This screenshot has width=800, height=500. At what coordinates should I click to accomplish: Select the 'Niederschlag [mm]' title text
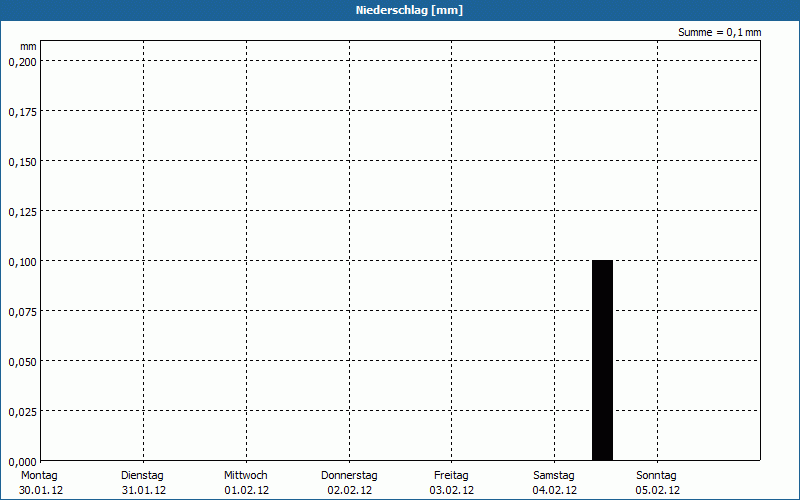409,10
